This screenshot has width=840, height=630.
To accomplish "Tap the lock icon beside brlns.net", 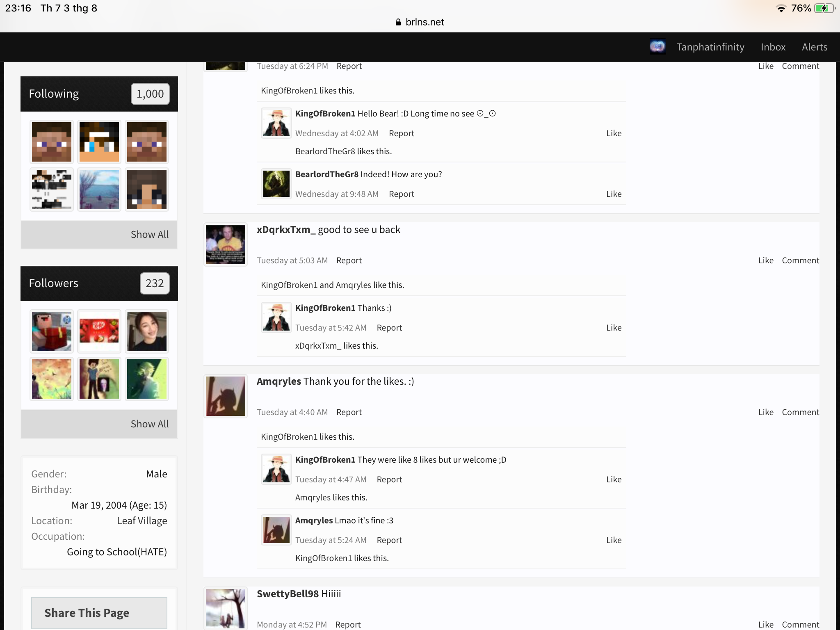I will click(x=398, y=22).
